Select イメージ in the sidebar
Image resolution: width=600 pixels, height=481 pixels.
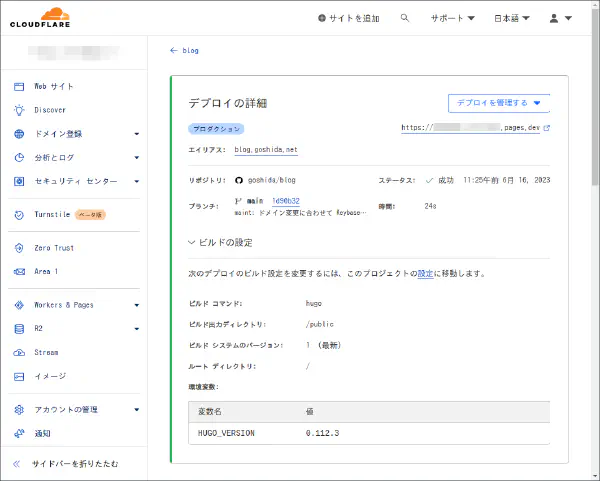tap(50, 377)
